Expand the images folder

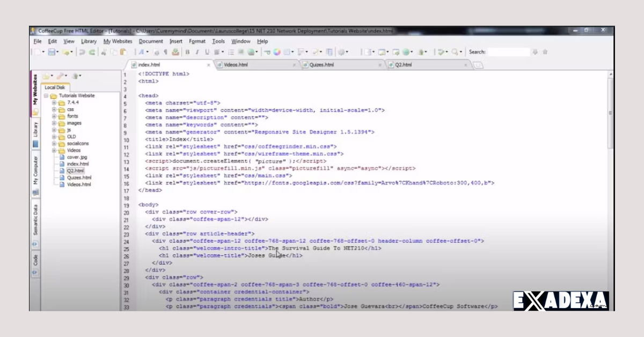(x=54, y=123)
